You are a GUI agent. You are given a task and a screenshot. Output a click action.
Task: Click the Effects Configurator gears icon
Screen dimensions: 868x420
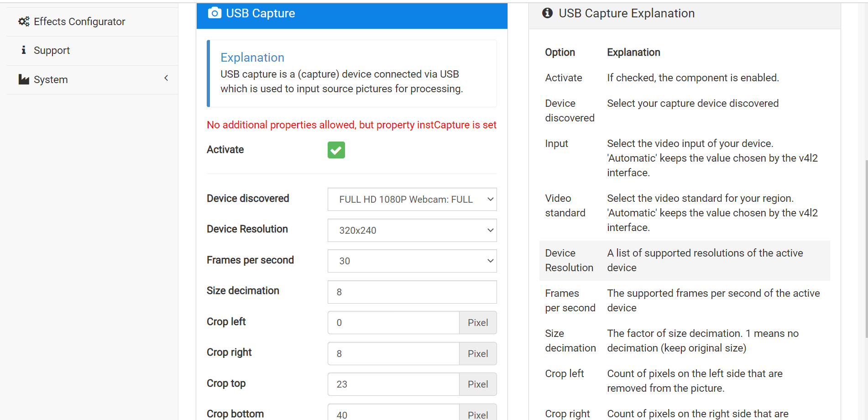24,21
